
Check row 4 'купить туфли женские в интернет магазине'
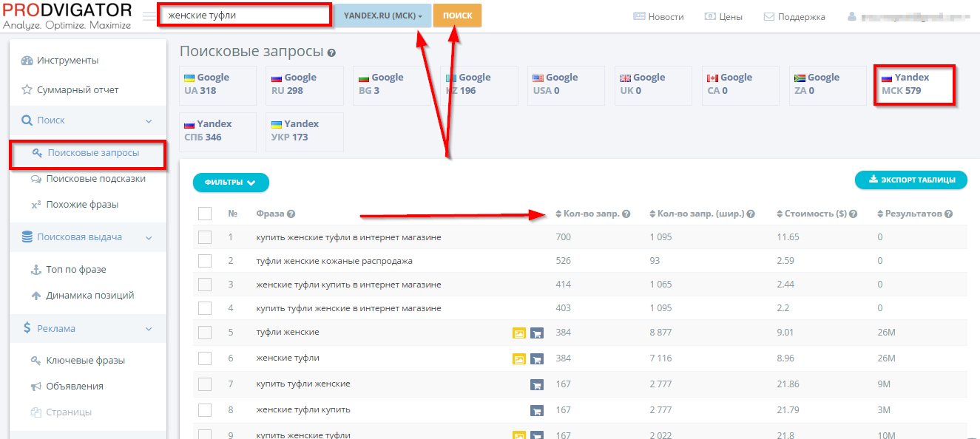tap(205, 308)
